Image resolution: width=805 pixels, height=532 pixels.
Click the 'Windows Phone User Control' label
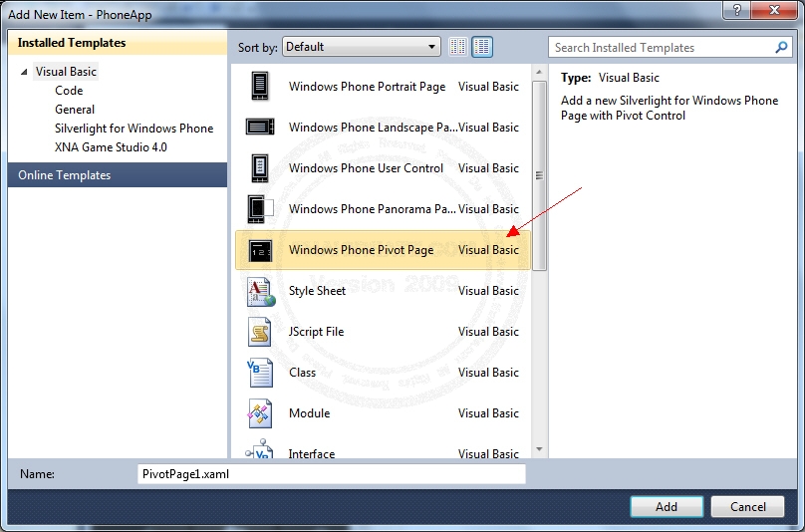[366, 168]
